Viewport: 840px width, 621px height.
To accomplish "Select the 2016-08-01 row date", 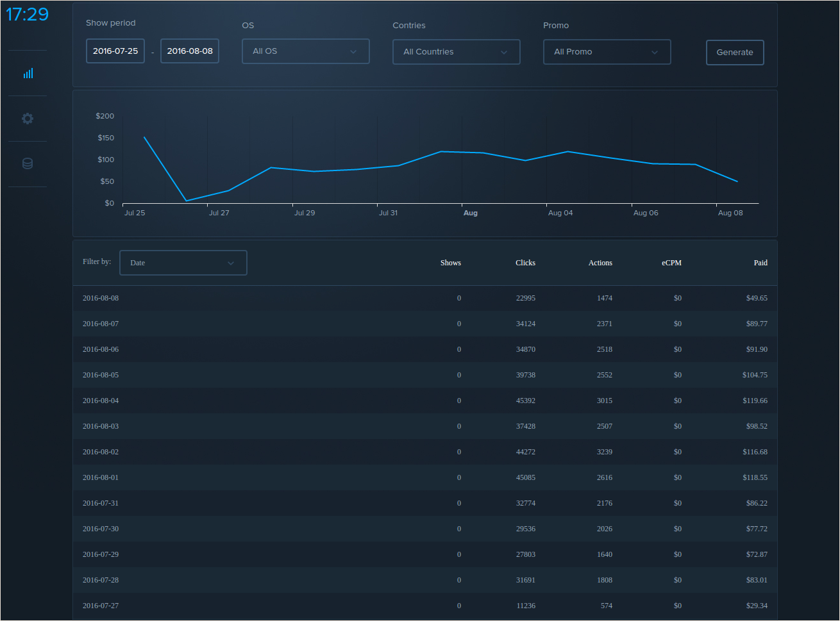I will click(101, 477).
